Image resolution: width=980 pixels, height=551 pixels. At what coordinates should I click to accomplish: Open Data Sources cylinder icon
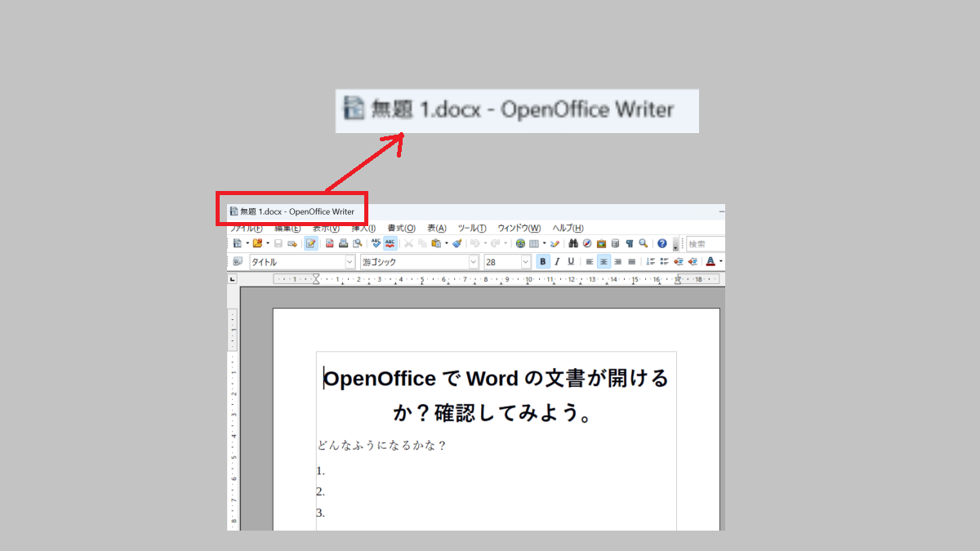click(x=615, y=243)
